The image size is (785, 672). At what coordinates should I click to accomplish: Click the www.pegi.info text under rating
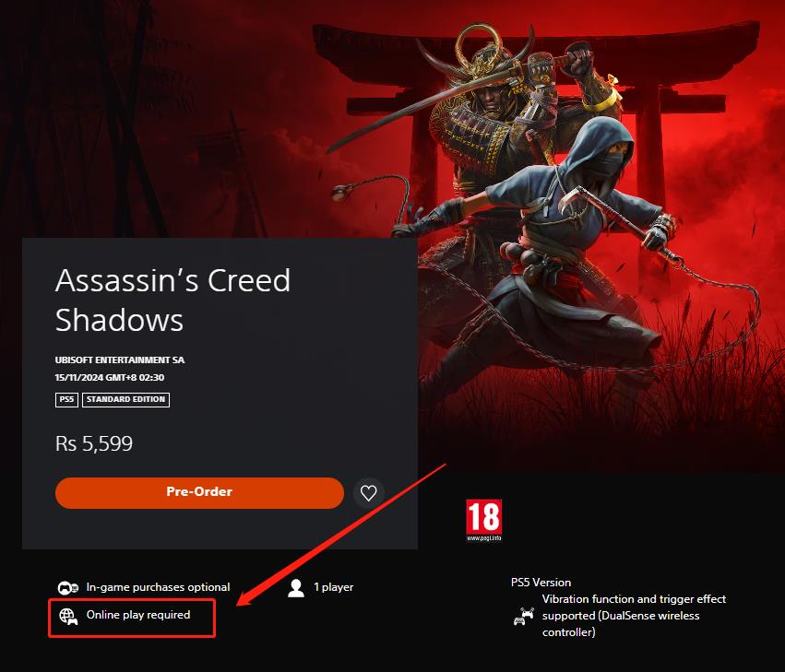483,538
